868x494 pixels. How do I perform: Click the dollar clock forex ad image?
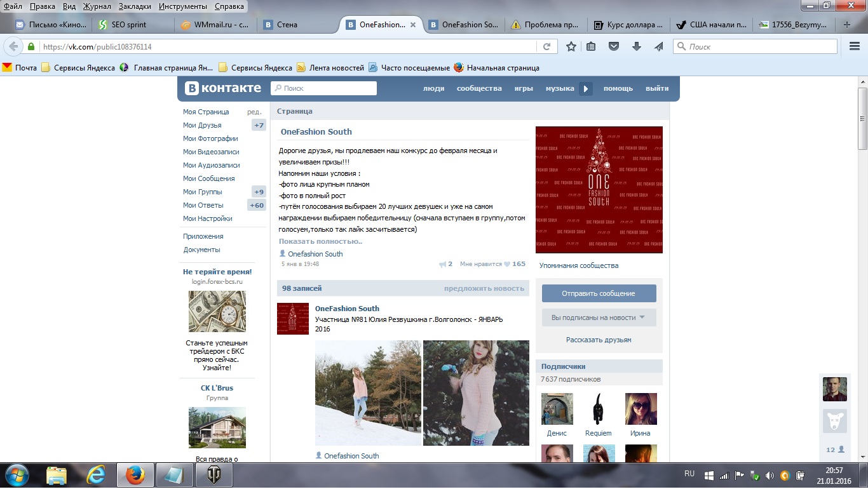click(x=217, y=311)
